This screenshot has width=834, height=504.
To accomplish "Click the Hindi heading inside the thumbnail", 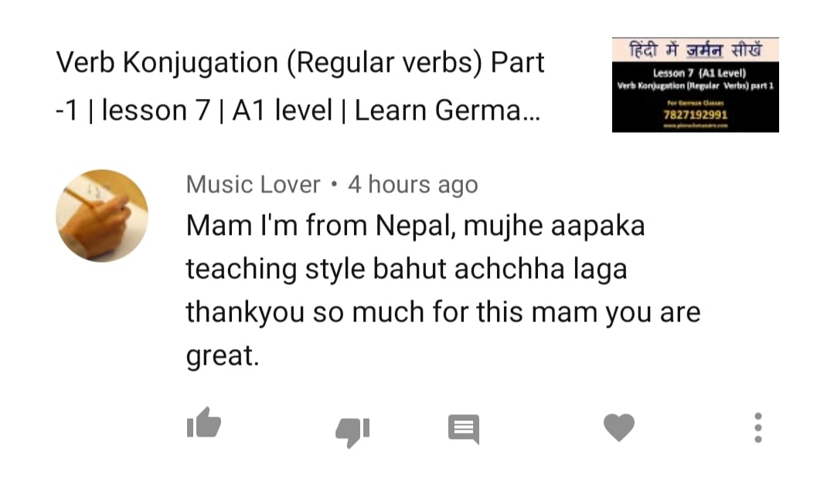I will coord(695,49).
